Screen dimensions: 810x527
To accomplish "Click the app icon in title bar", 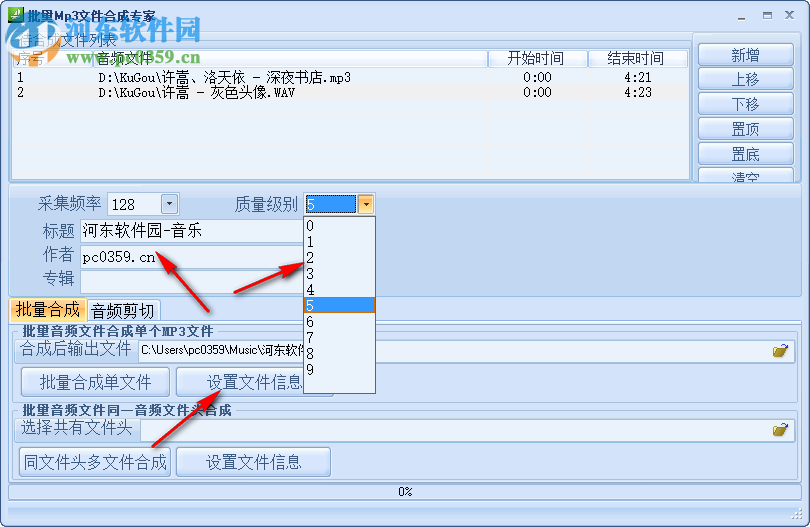I will 15,14.
